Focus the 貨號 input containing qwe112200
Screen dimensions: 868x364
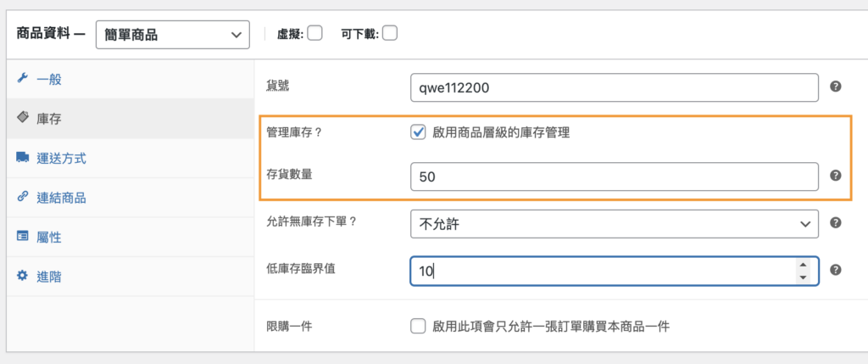[615, 87]
